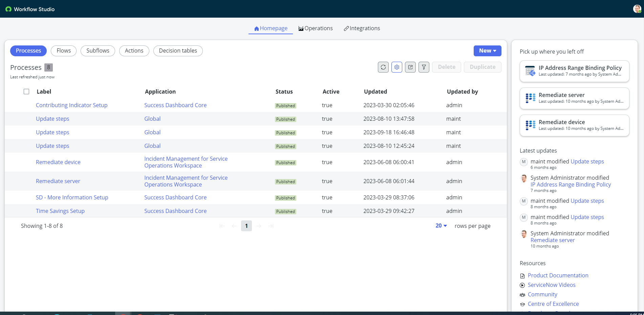Screen dimensions: 644x315
Task: Open Incident Management application link for Remediate device
Action: tap(186, 162)
